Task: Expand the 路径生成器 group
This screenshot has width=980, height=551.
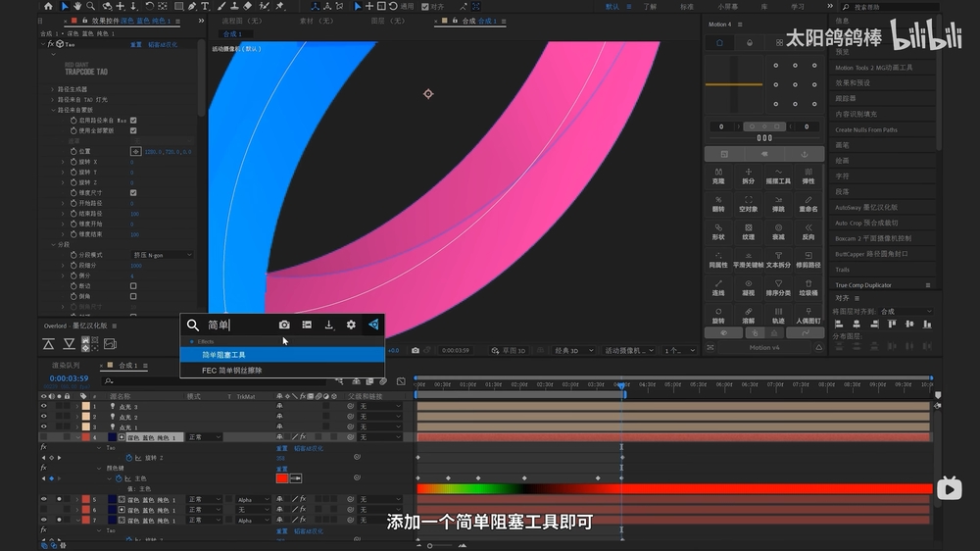Action: 53,89
